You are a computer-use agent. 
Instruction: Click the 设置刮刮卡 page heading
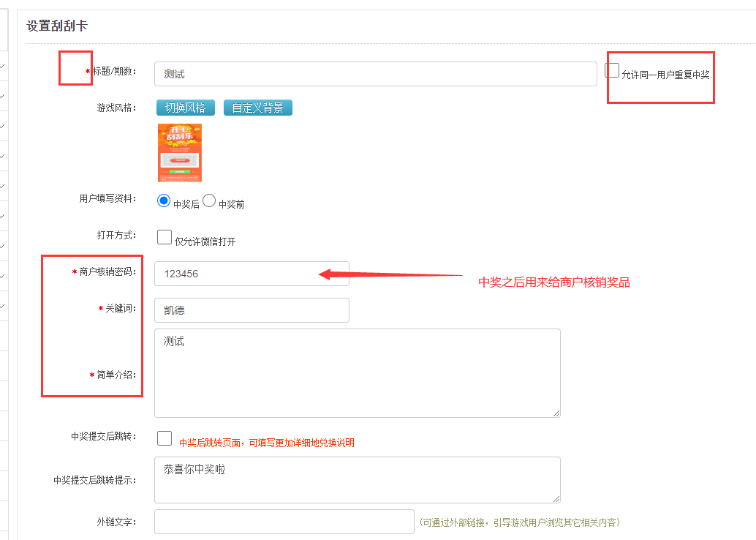(x=57, y=26)
